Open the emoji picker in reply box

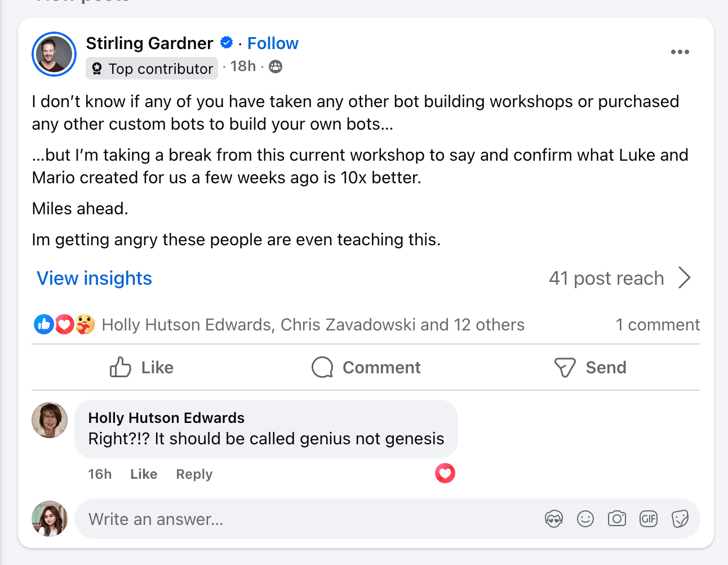tap(585, 519)
